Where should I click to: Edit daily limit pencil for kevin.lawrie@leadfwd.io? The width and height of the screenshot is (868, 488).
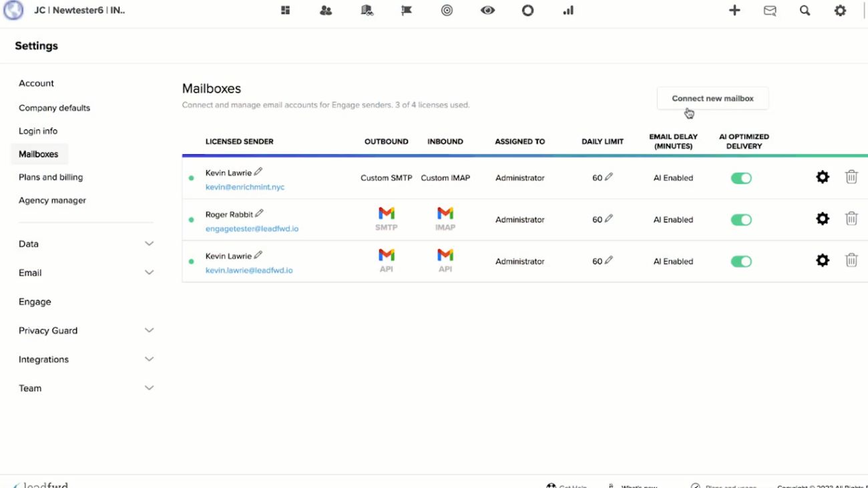(x=608, y=260)
